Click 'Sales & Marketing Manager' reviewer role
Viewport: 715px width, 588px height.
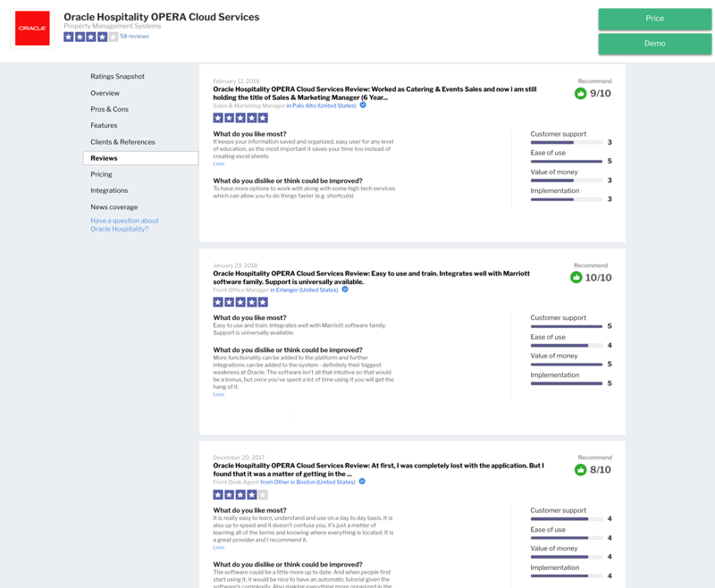click(x=249, y=105)
